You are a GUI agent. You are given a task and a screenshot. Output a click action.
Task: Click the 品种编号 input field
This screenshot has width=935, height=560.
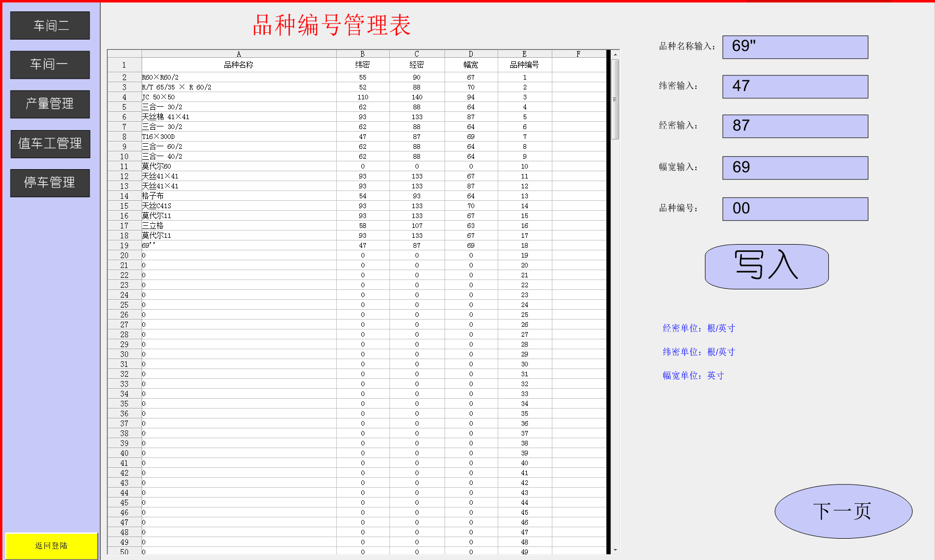pos(794,209)
